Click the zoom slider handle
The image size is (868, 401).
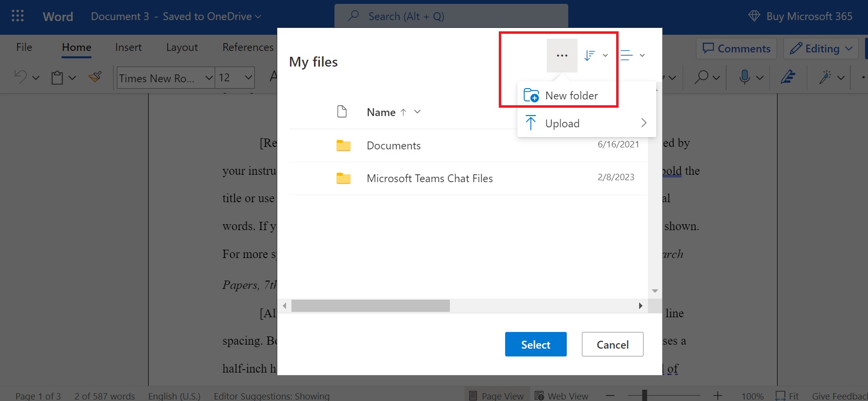tap(645, 395)
